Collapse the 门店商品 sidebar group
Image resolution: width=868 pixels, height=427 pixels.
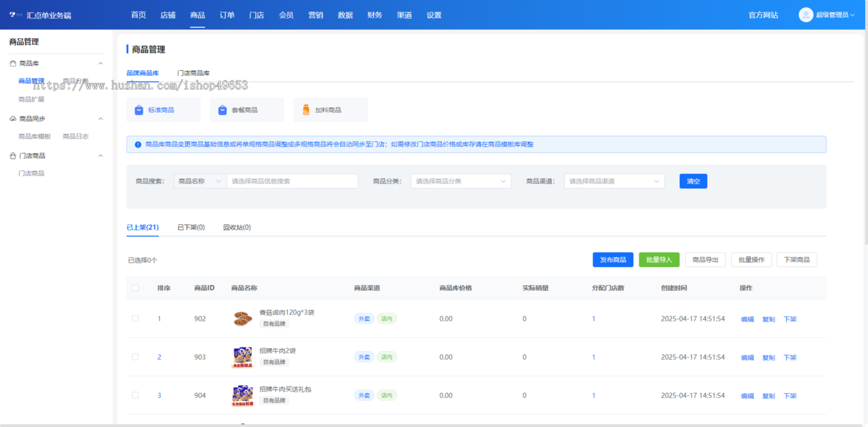click(x=101, y=156)
